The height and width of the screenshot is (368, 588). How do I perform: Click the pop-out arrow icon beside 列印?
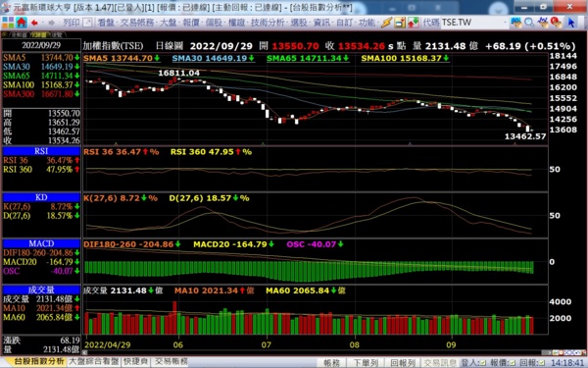click(87, 23)
